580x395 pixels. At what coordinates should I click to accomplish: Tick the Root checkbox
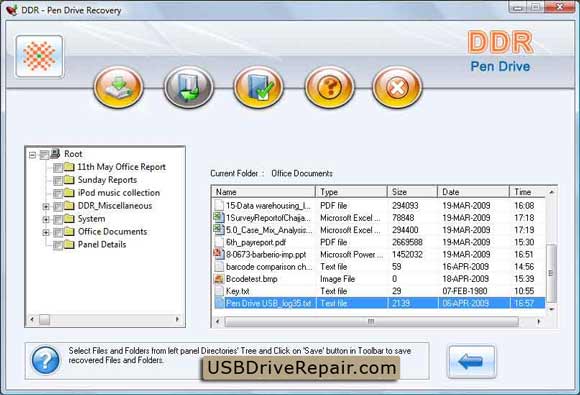click(x=44, y=155)
